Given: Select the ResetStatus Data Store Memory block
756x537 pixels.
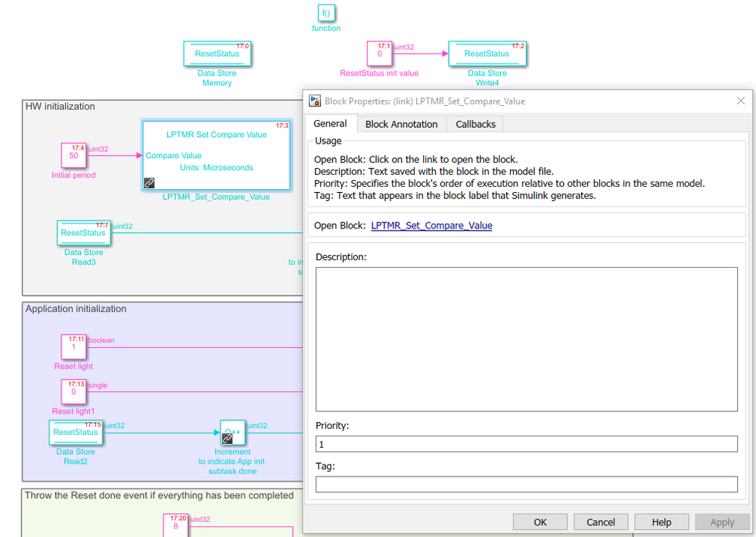Looking at the screenshot, I should [217, 54].
